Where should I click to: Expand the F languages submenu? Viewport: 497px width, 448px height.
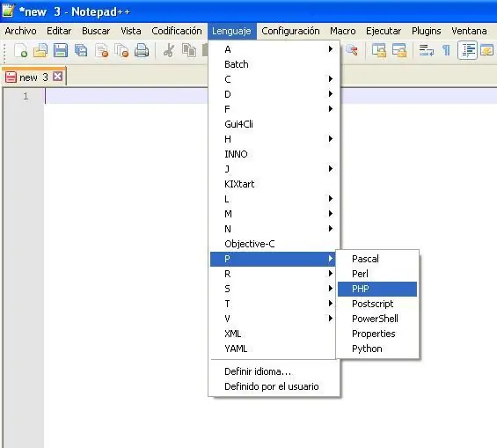pyautogui.click(x=274, y=109)
